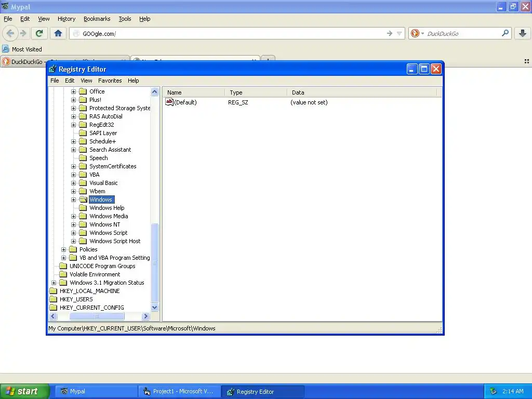
Task: Open Mypal Bookmarks menu
Action: pyautogui.click(x=97, y=19)
